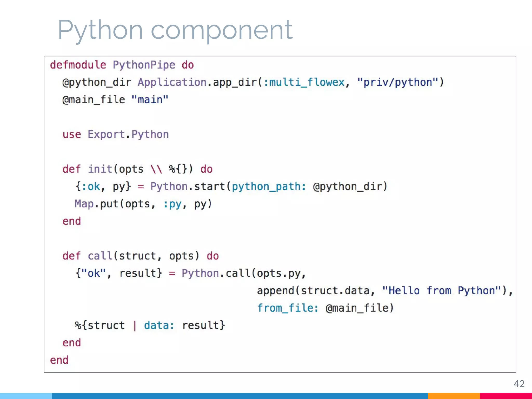Click the '{:ok, py}' tuple
532x399 pixels.
[103, 187]
